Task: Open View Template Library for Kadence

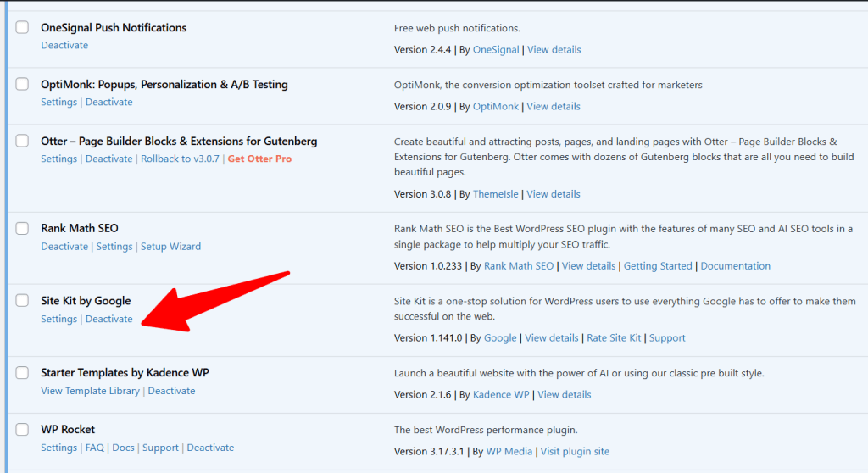Action: point(90,391)
